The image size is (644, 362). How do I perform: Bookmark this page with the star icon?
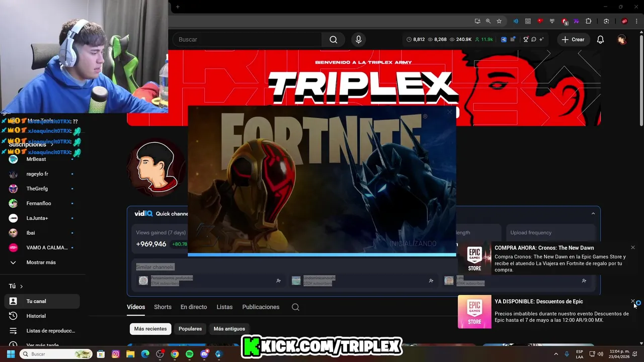(x=499, y=21)
